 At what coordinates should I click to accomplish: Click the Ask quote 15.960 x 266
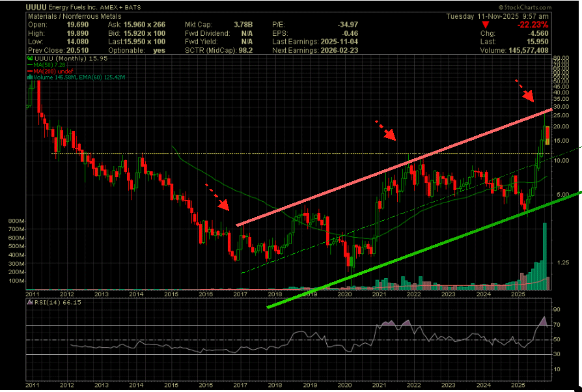[145, 25]
